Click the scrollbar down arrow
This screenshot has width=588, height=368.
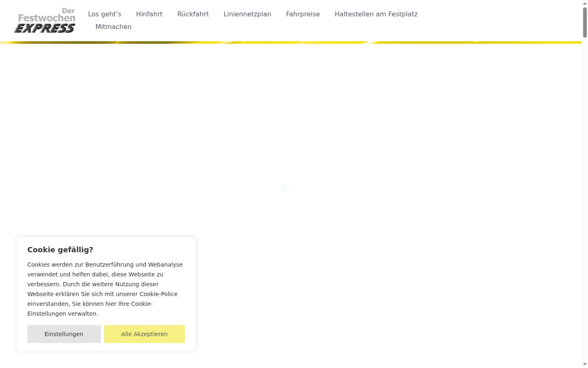point(585,364)
